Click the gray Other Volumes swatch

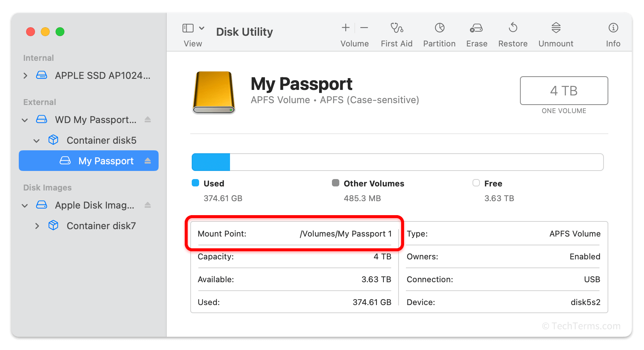coord(336,183)
